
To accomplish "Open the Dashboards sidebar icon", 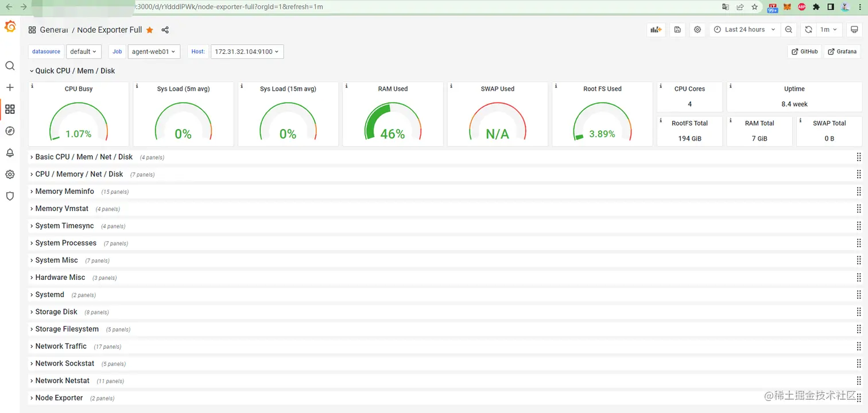I will pyautogui.click(x=9, y=109).
